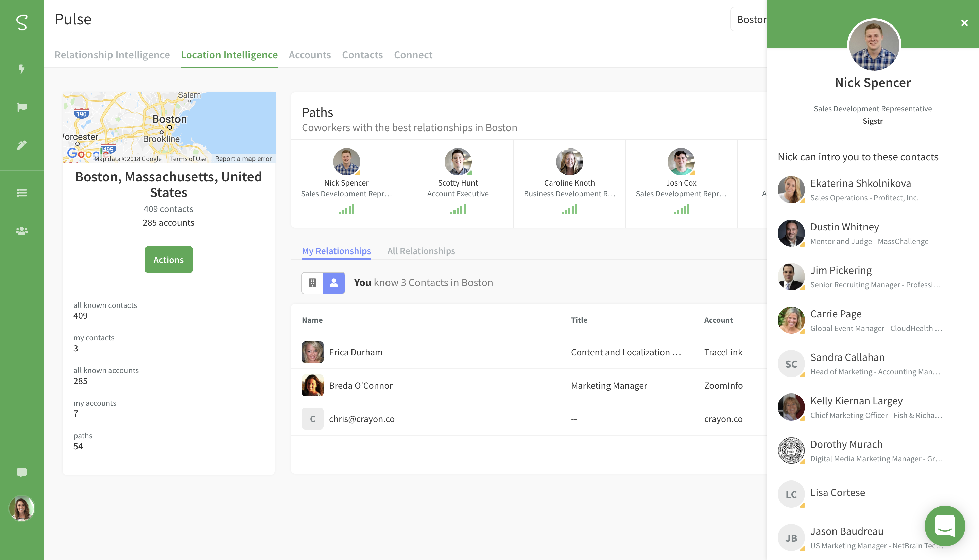
Task: Click the paths count 54
Action: [x=78, y=446]
